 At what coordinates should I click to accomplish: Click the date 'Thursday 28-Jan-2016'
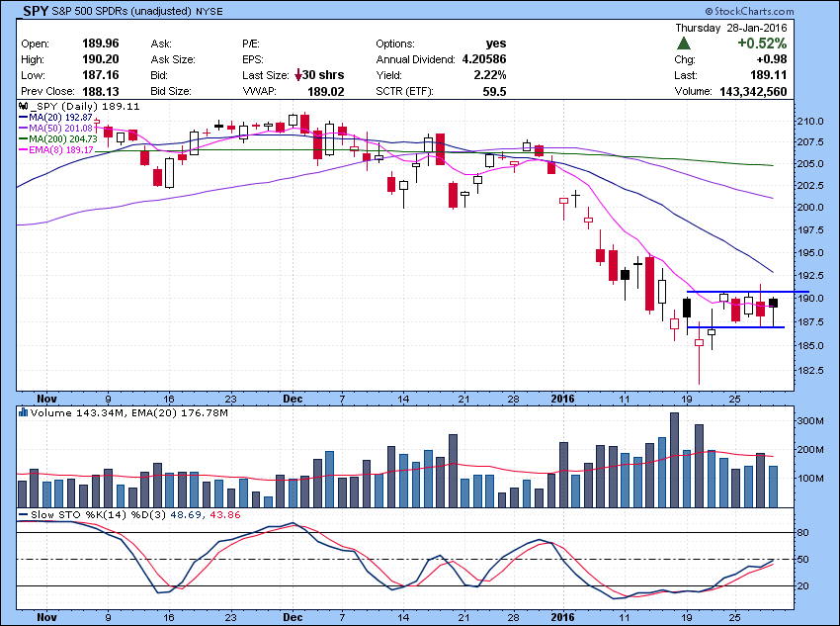pyautogui.click(x=730, y=28)
